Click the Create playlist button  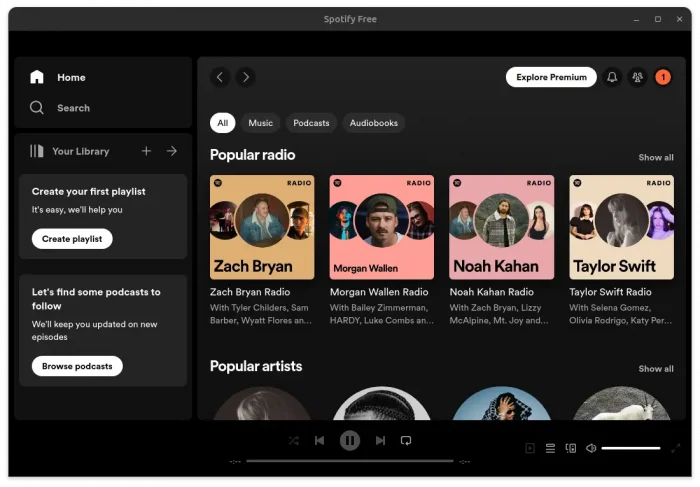(72, 239)
